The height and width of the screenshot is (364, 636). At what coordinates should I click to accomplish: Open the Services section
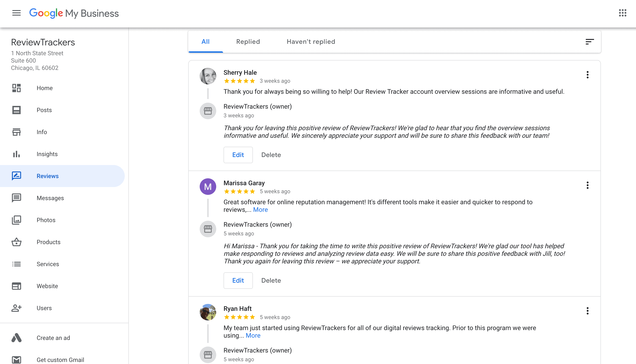click(x=48, y=264)
